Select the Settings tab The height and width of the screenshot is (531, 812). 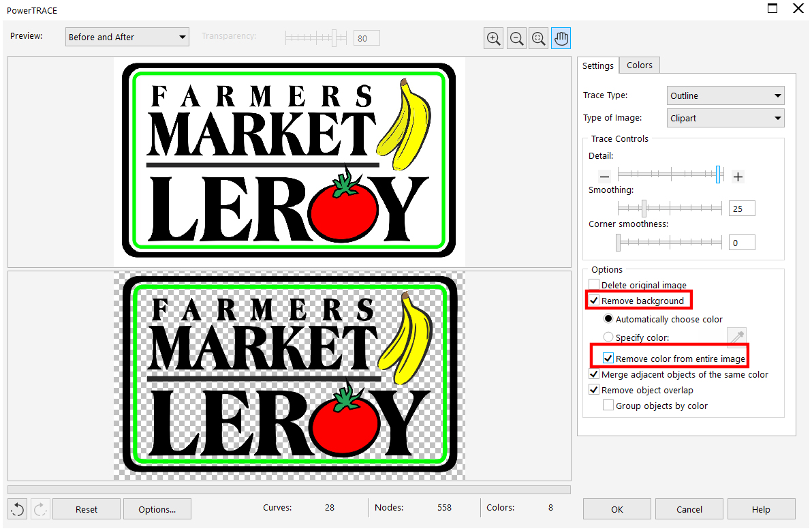coord(597,65)
